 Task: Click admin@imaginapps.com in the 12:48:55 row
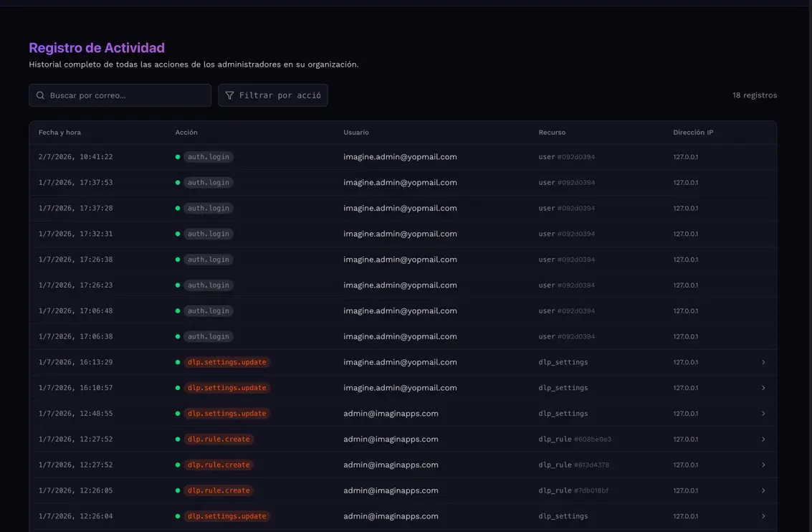(391, 414)
